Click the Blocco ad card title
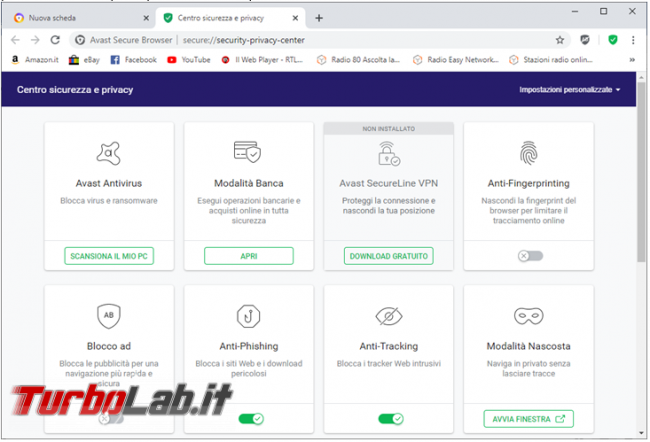The height and width of the screenshot is (442, 650). click(109, 346)
